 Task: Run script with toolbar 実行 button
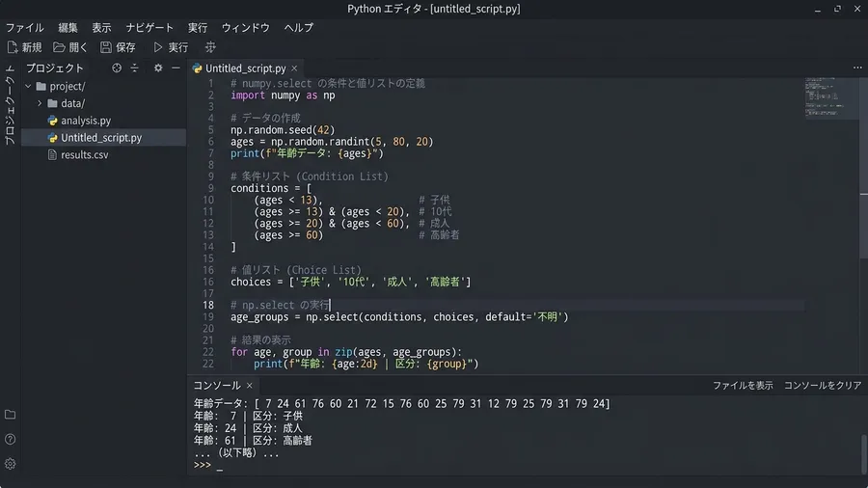click(x=171, y=47)
